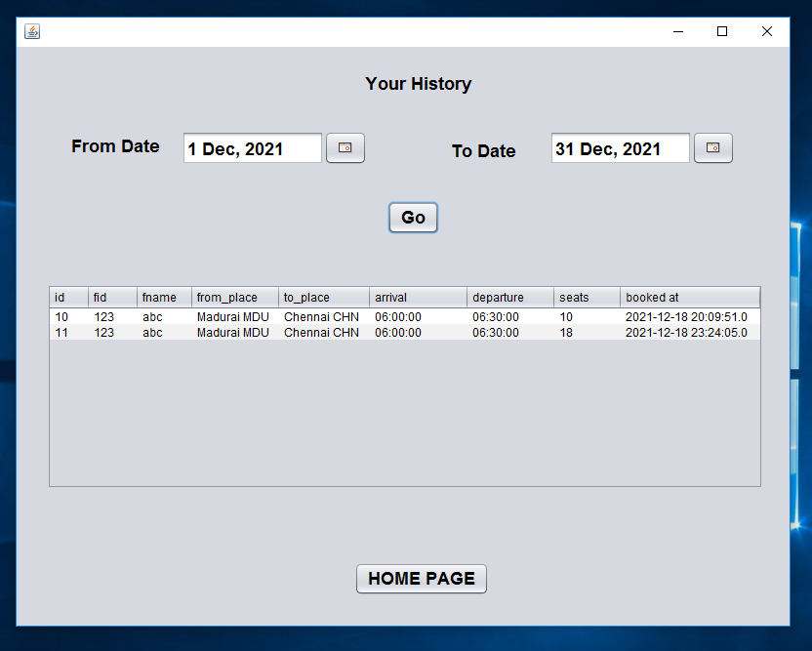This screenshot has height=651, width=812.
Task: Click arrival 06:00:00 in row 10
Action: (x=398, y=317)
